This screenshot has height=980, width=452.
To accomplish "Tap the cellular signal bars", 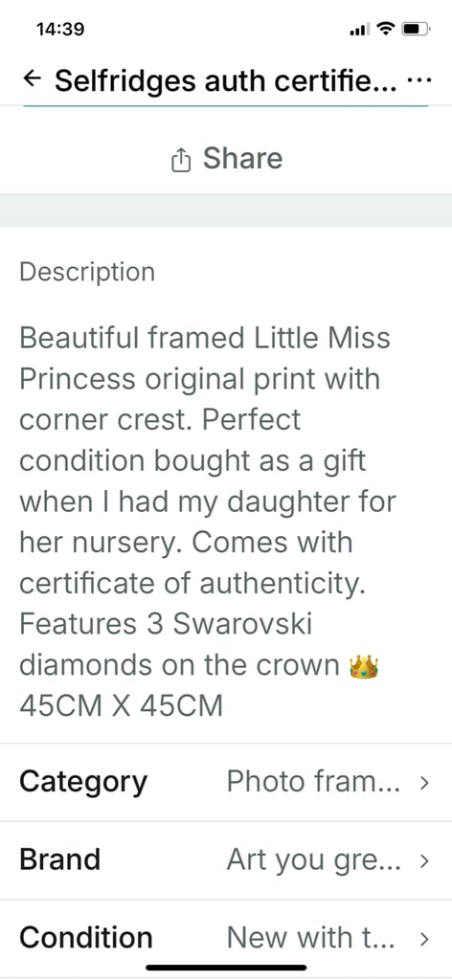I will 359,30.
